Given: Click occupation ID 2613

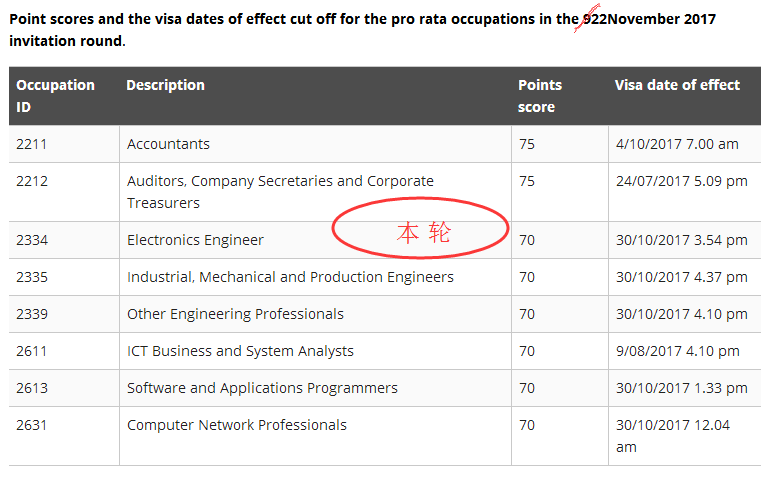Looking at the screenshot, I should tap(32, 388).
